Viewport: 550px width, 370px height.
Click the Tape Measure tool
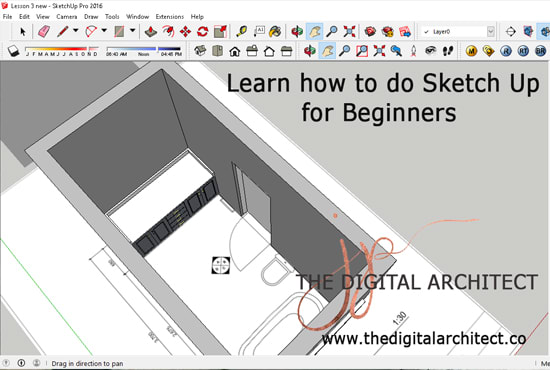pos(241,32)
